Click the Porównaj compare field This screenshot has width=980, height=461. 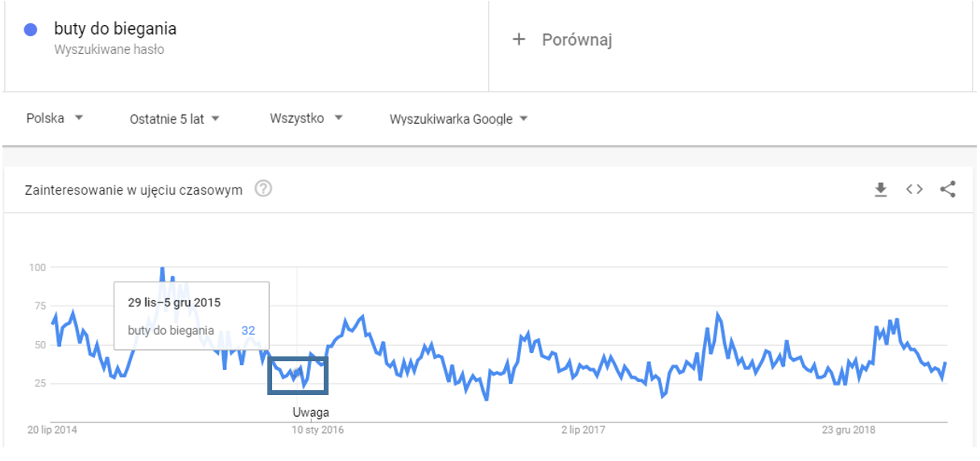pyautogui.click(x=577, y=39)
